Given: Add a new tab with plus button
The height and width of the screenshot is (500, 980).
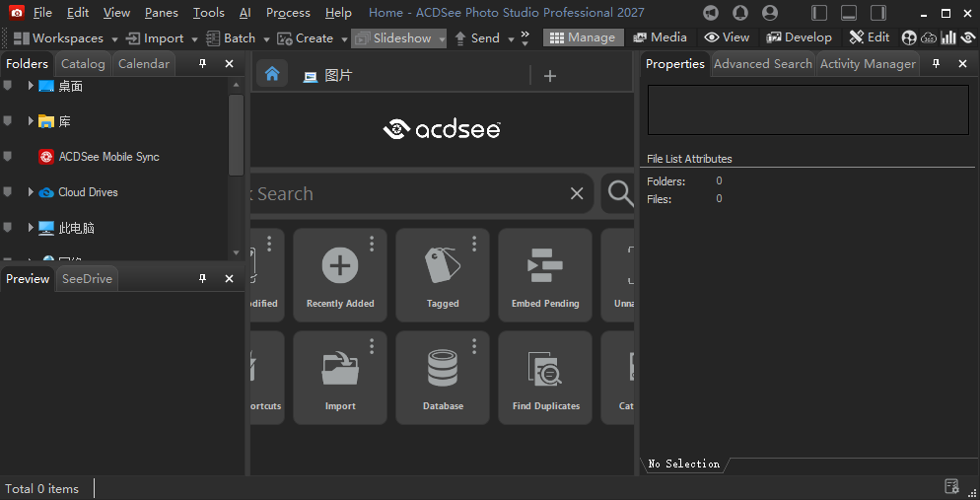Looking at the screenshot, I should (550, 76).
